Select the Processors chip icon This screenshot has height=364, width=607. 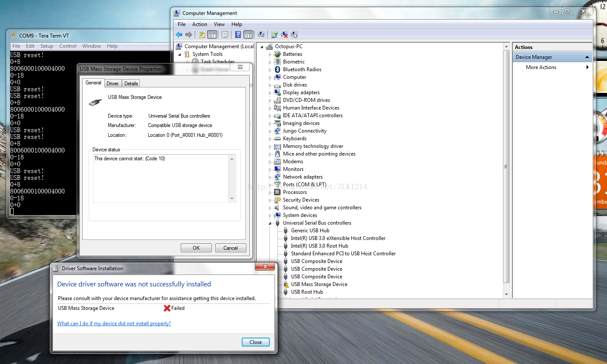[277, 192]
